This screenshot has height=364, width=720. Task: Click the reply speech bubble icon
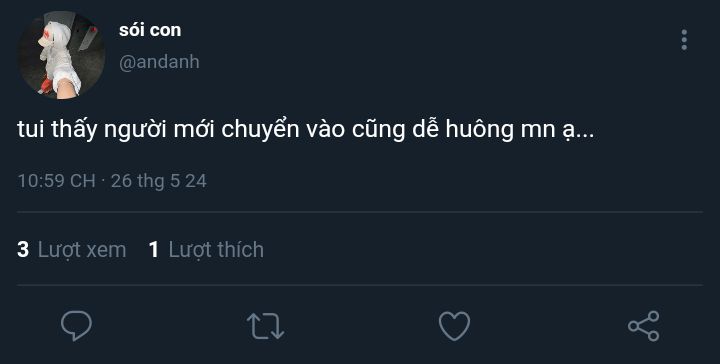click(76, 325)
